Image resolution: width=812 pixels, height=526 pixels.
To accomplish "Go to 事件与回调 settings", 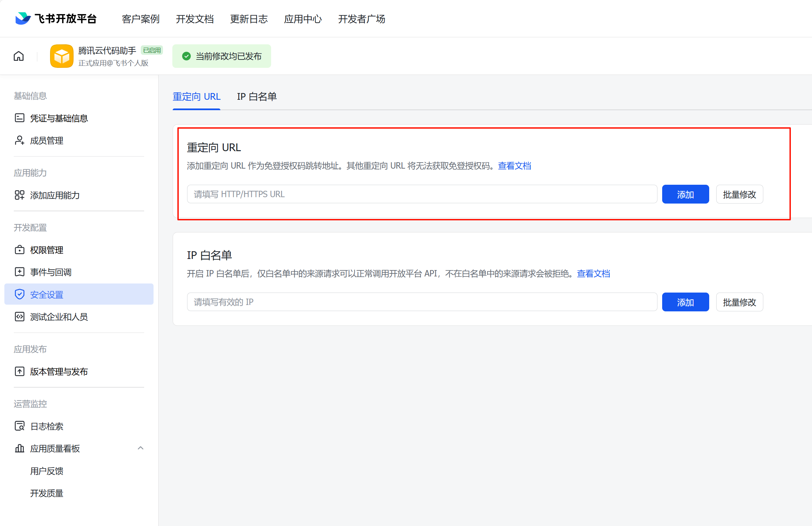I will point(50,272).
